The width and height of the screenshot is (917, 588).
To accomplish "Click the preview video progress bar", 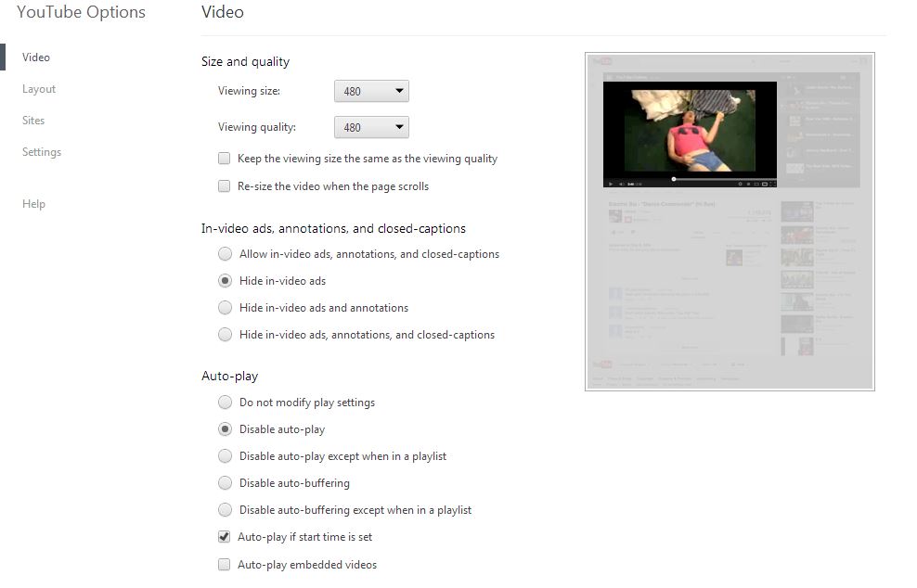I will [691, 179].
